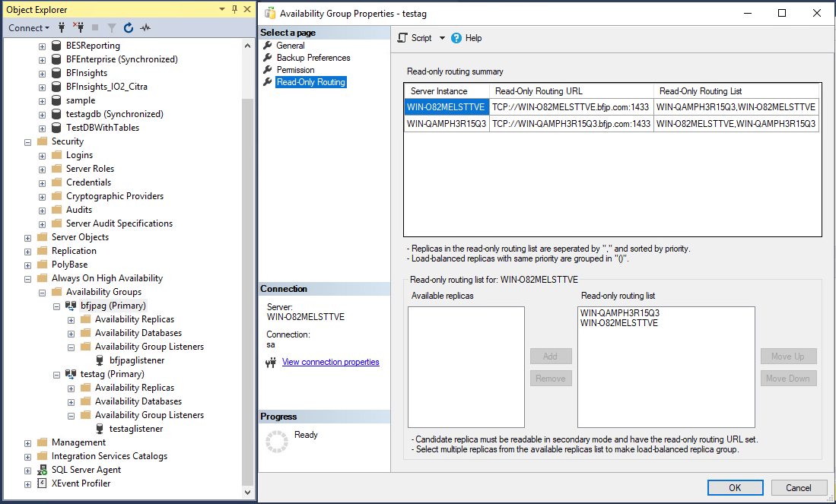Expand the BFInsights database node

pos(43,73)
